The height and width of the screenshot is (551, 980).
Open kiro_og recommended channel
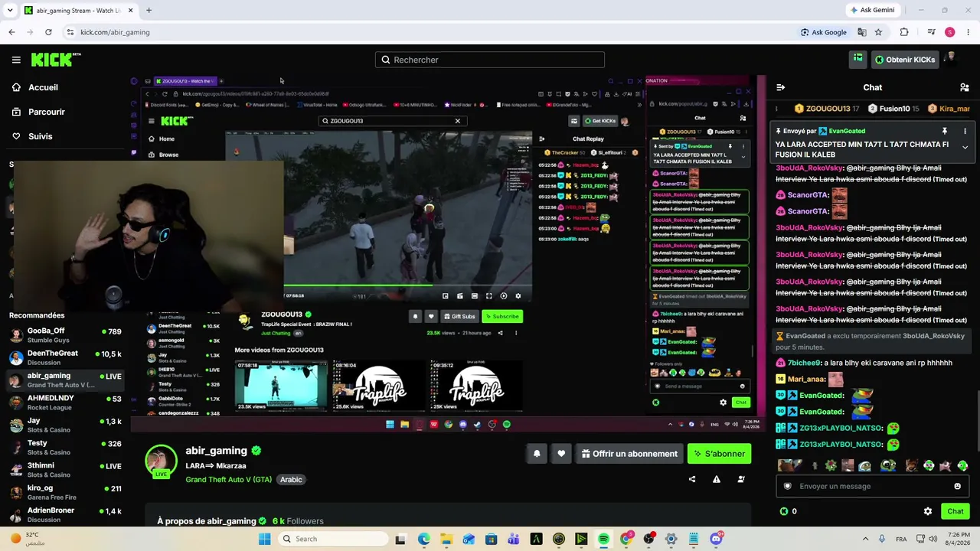click(65, 492)
